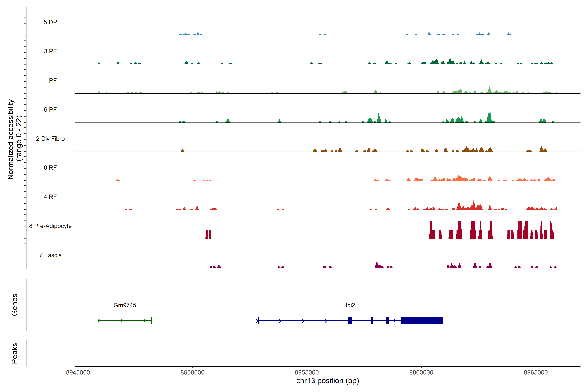Select the 5 DP track label
Viewport: 588px width, 392px height.
click(50, 22)
